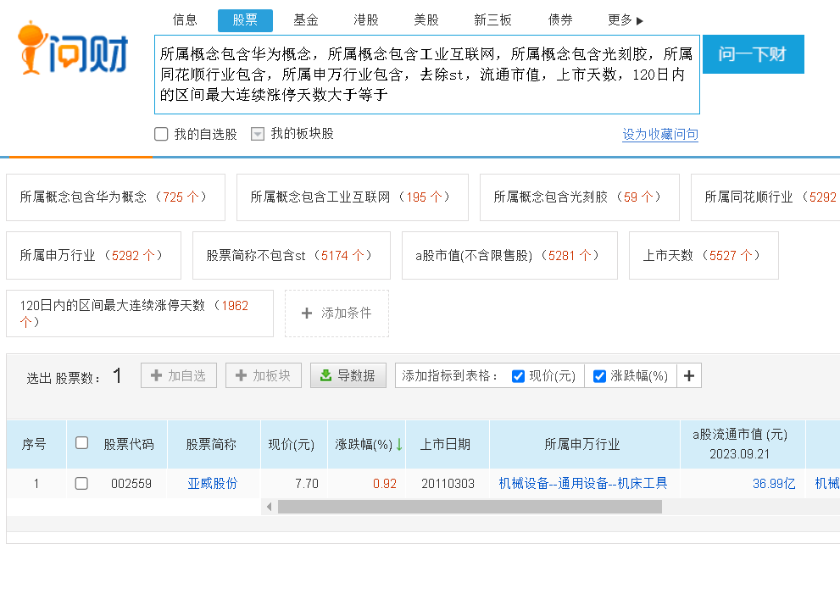The width and height of the screenshot is (840, 616).
Task: Click 加板块 button
Action: [264, 375]
